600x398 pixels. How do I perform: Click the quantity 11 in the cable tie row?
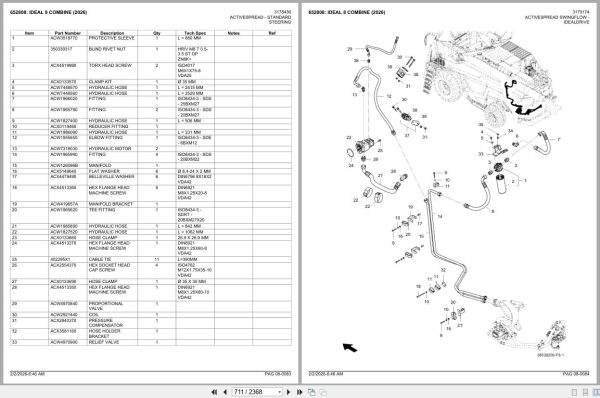[157, 259]
